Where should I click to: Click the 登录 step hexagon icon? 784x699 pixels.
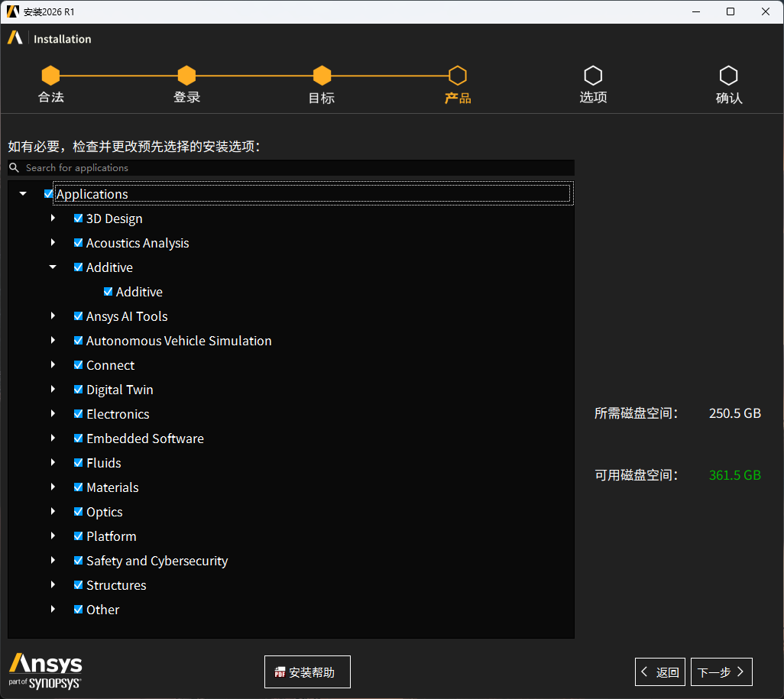tap(186, 76)
